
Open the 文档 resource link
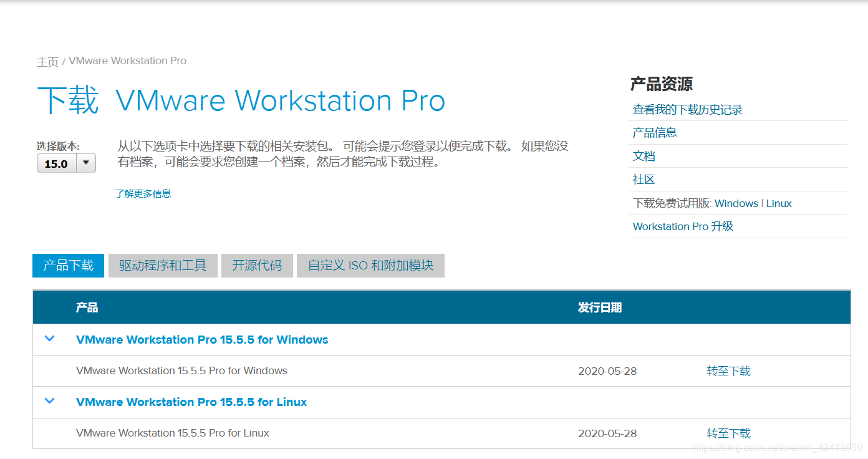pyautogui.click(x=644, y=156)
